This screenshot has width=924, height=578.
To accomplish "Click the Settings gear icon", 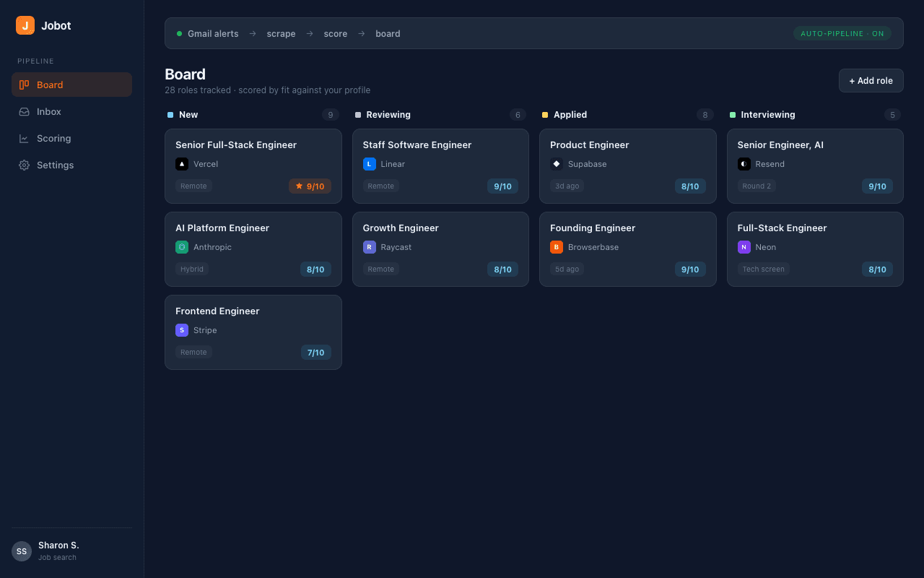I will coord(24,165).
